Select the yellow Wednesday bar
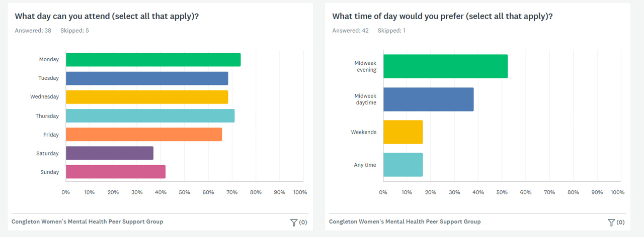644x237 pixels. coord(147,97)
